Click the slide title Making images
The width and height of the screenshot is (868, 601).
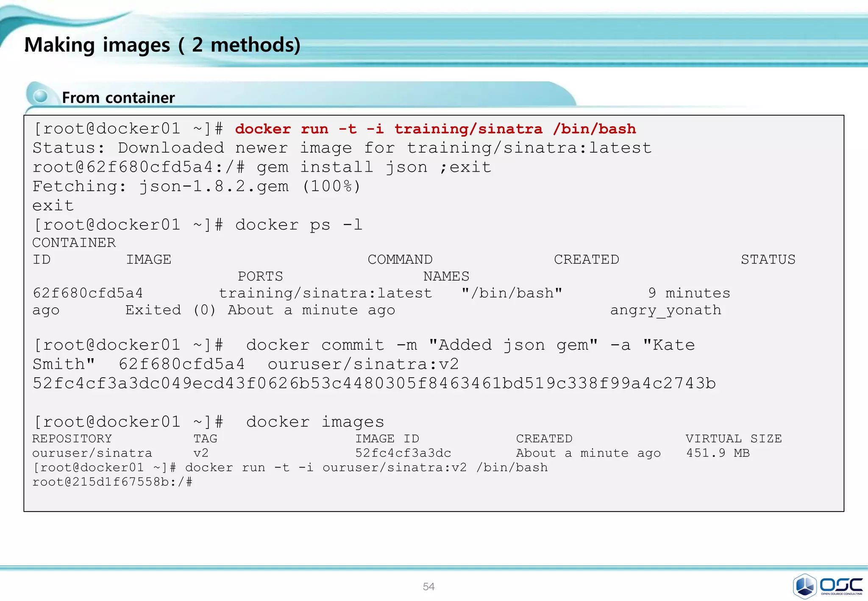[162, 45]
